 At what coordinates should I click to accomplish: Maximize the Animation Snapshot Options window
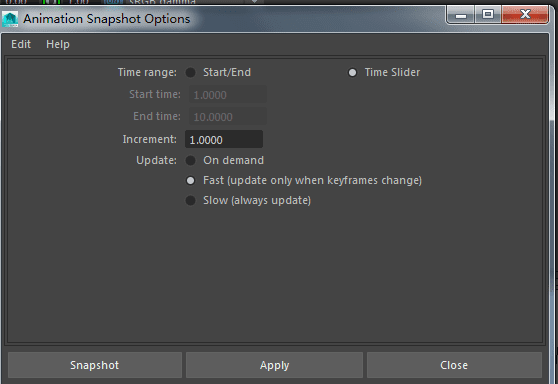point(488,14)
